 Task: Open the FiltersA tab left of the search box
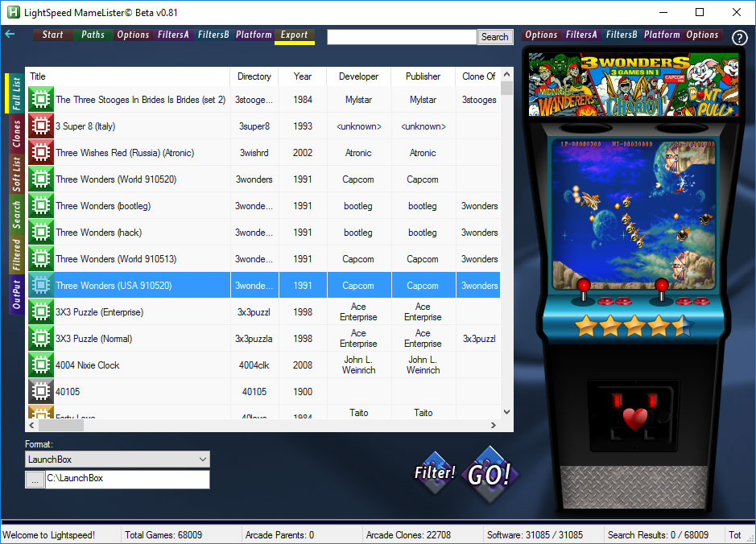(173, 35)
